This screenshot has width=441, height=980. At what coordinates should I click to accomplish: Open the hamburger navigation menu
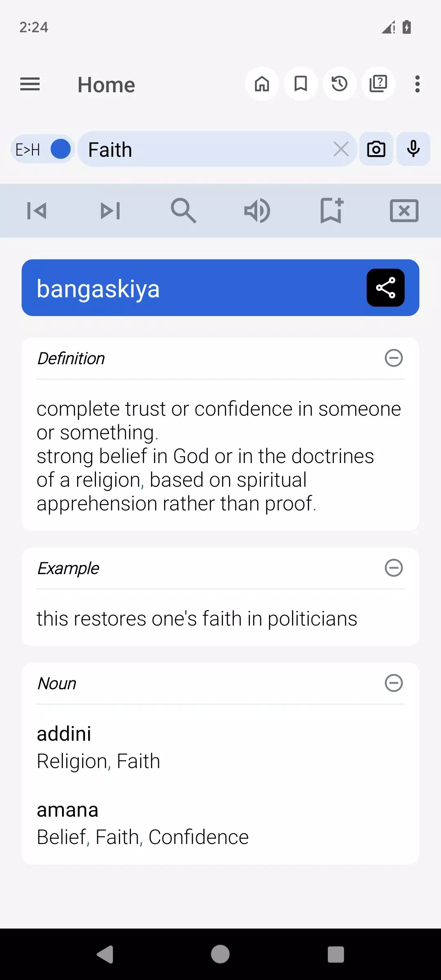click(x=30, y=85)
